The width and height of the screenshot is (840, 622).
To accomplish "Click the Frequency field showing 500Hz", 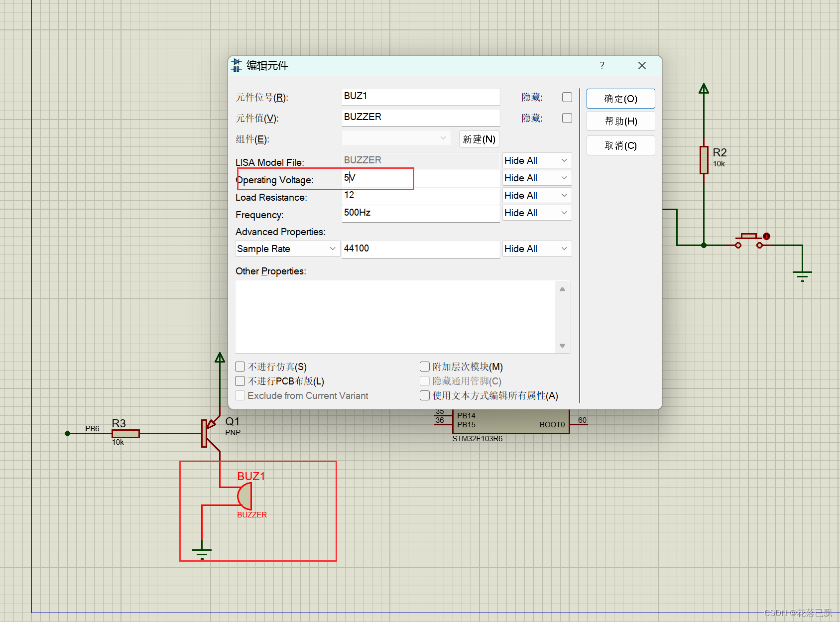I will 420,213.
